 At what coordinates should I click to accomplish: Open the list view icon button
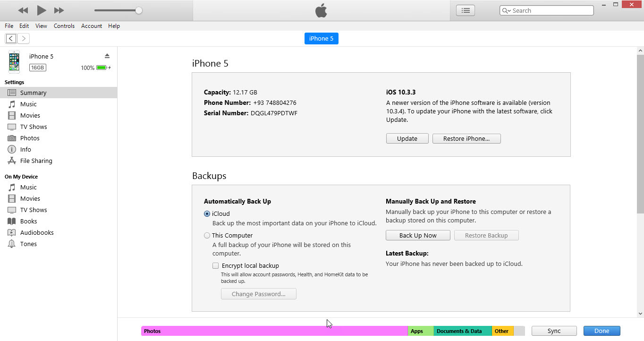466,10
